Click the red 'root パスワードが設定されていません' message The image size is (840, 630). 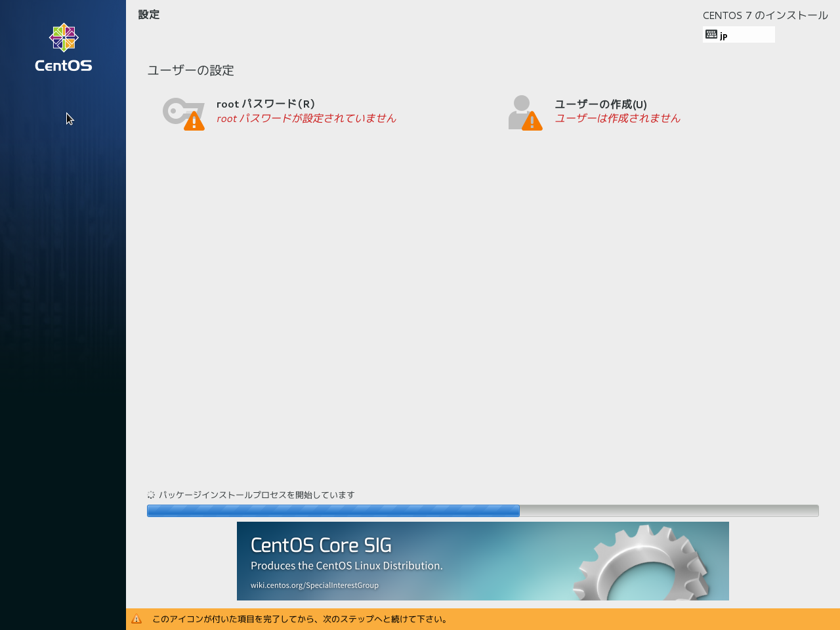306,119
